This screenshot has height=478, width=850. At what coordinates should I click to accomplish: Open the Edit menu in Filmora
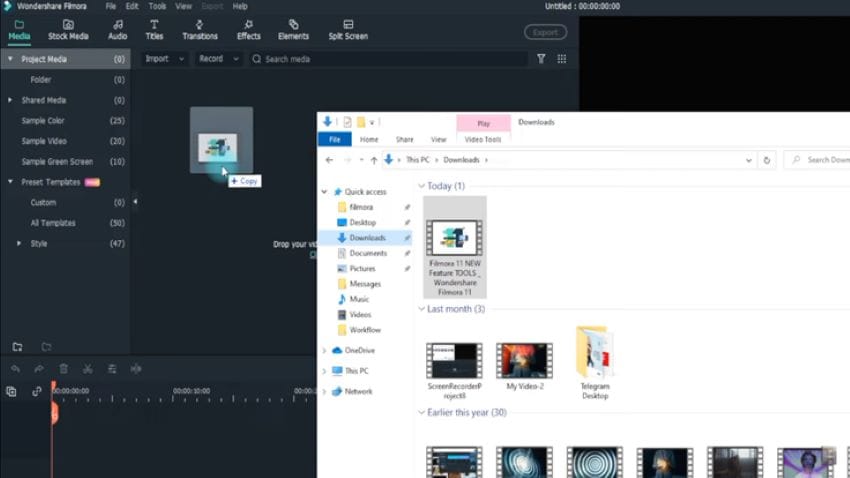(x=132, y=7)
